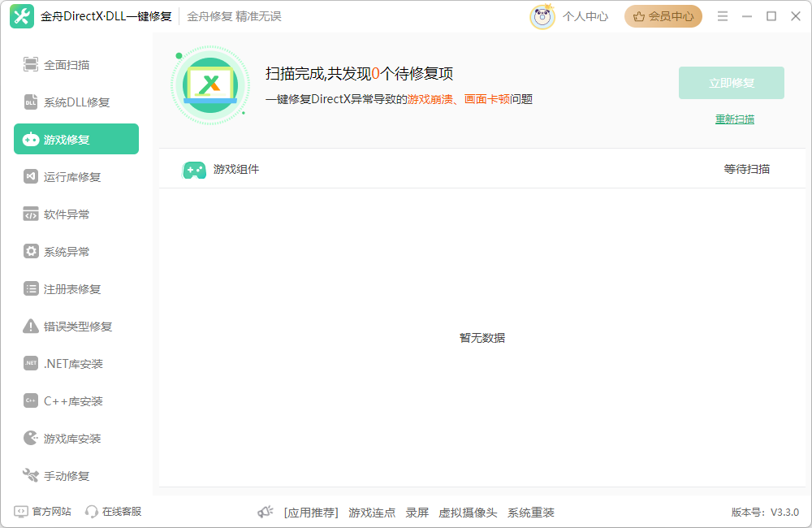Click the 手动修复 wrench icon
This screenshot has height=528, width=812.
[x=31, y=475]
